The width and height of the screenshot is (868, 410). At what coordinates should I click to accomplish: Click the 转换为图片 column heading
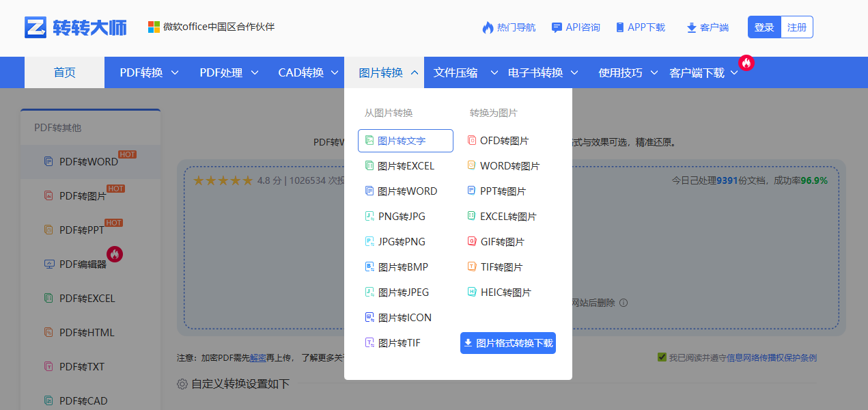(x=494, y=113)
